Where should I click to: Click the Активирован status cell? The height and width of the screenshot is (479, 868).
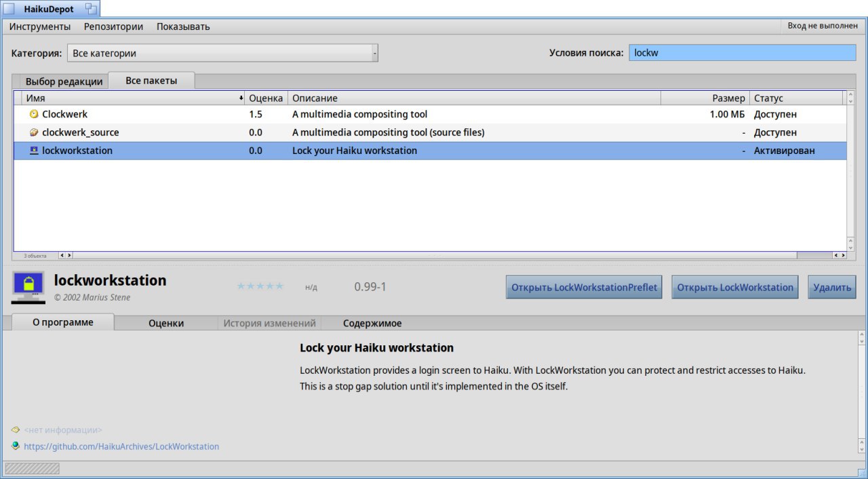click(785, 151)
